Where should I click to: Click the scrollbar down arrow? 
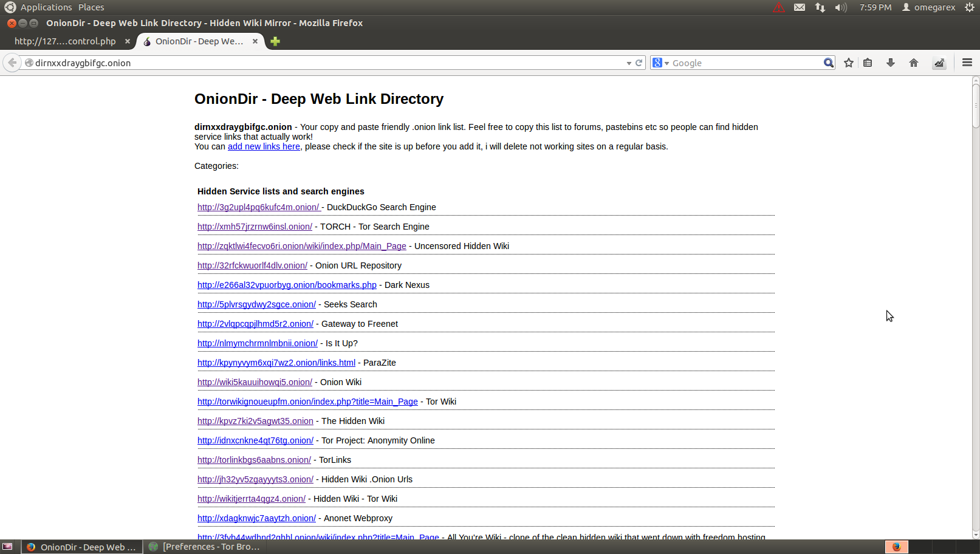coord(976,535)
